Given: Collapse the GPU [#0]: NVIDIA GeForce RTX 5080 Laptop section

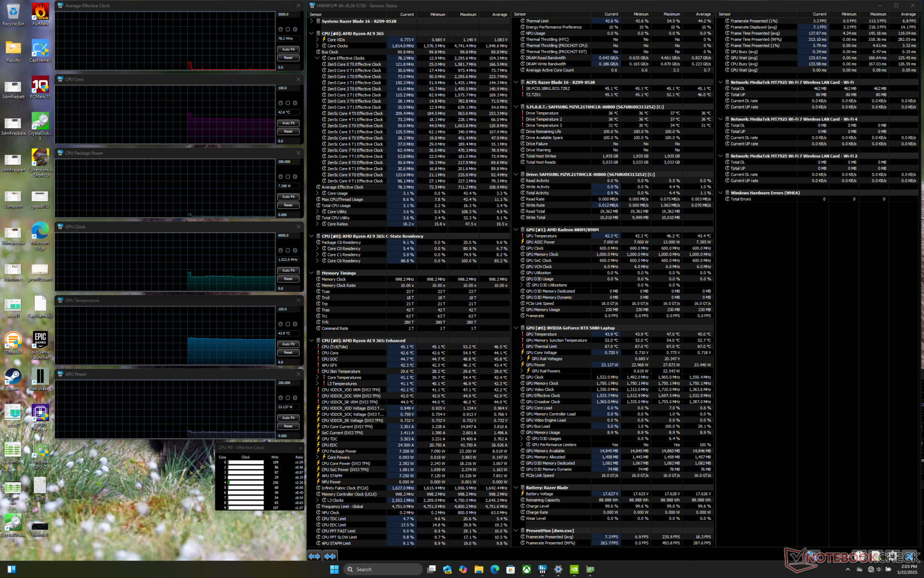Looking at the screenshot, I should point(516,328).
